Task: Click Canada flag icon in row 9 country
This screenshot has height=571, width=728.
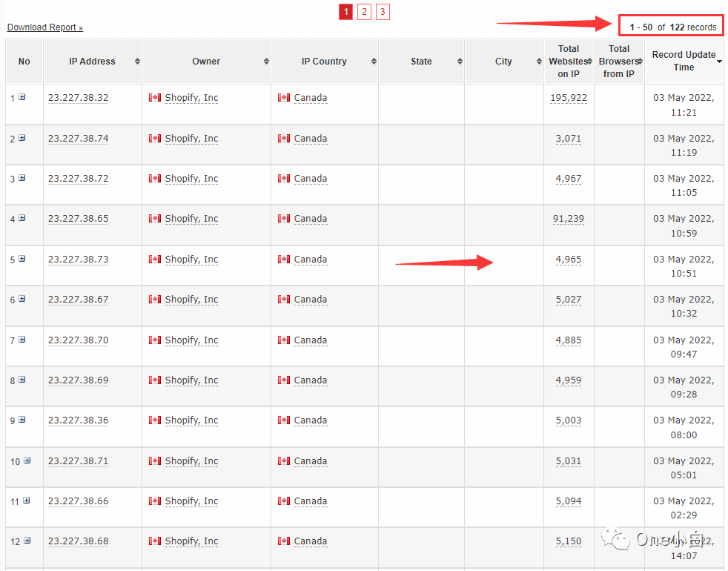Action: pos(284,420)
